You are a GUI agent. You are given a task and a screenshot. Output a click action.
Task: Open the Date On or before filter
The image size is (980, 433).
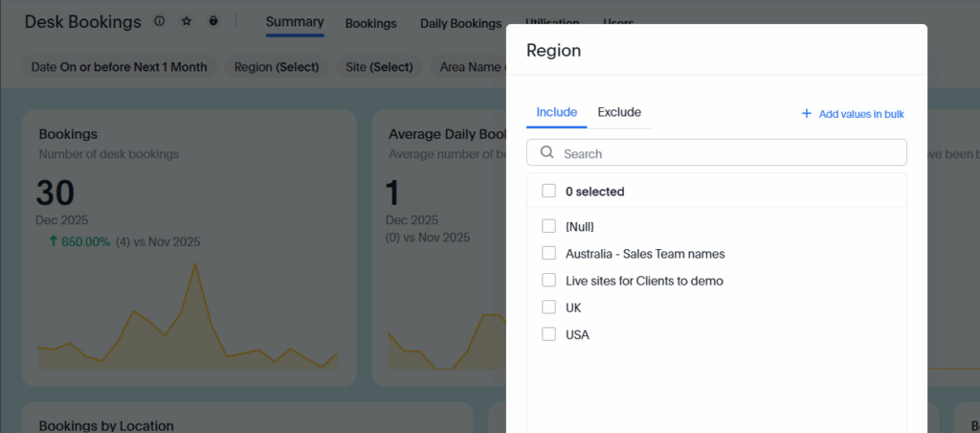pyautogui.click(x=119, y=67)
